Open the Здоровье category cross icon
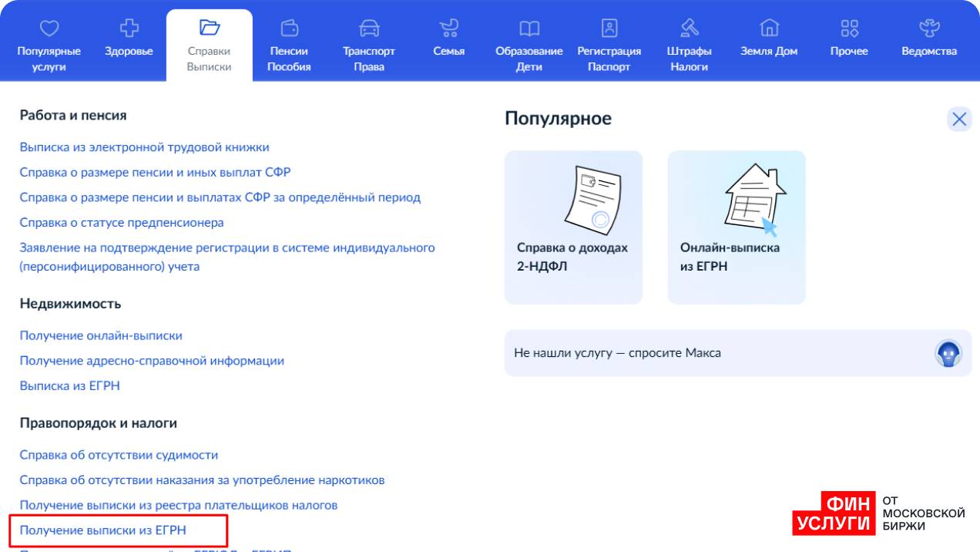 129,29
